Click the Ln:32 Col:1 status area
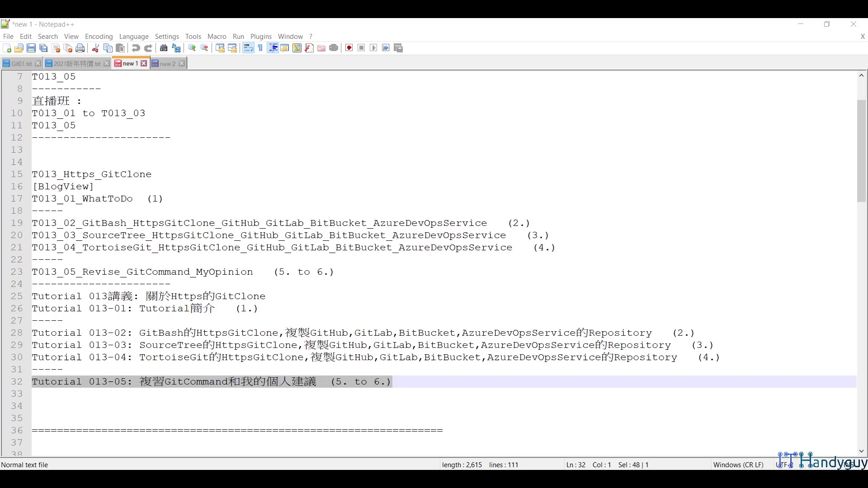Viewport: 868px width, 488px height. point(588,465)
